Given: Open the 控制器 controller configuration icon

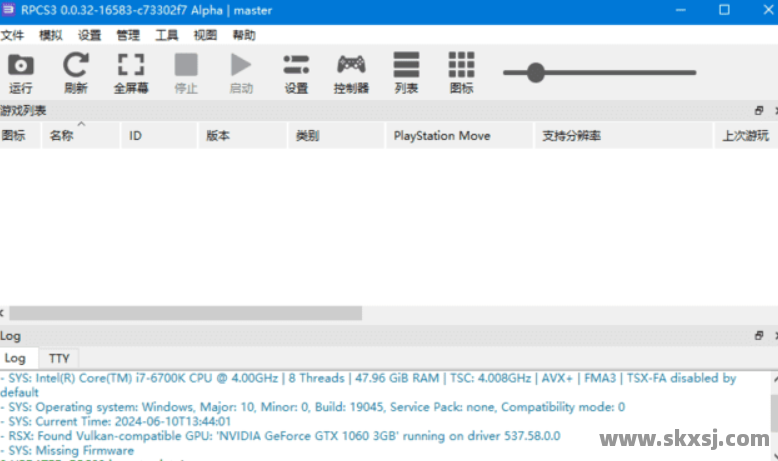Looking at the screenshot, I should pos(351,66).
